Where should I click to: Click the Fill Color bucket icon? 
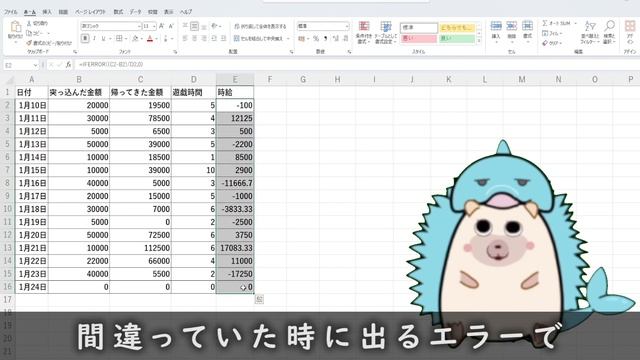136,38
